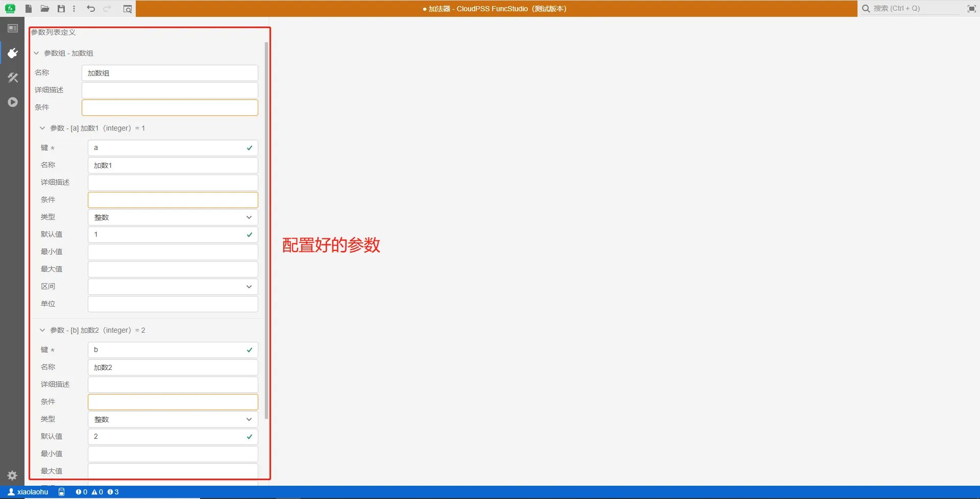Click the FuncStudio fx logo icon
980x499 pixels.
click(x=10, y=9)
